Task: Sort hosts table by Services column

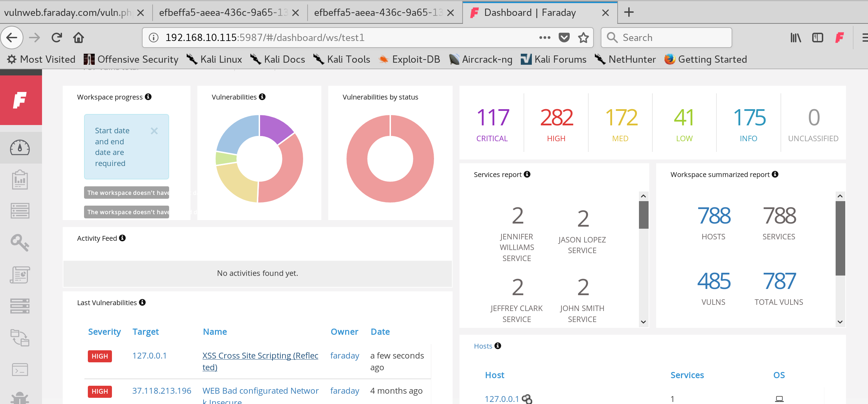Action: pyautogui.click(x=687, y=375)
